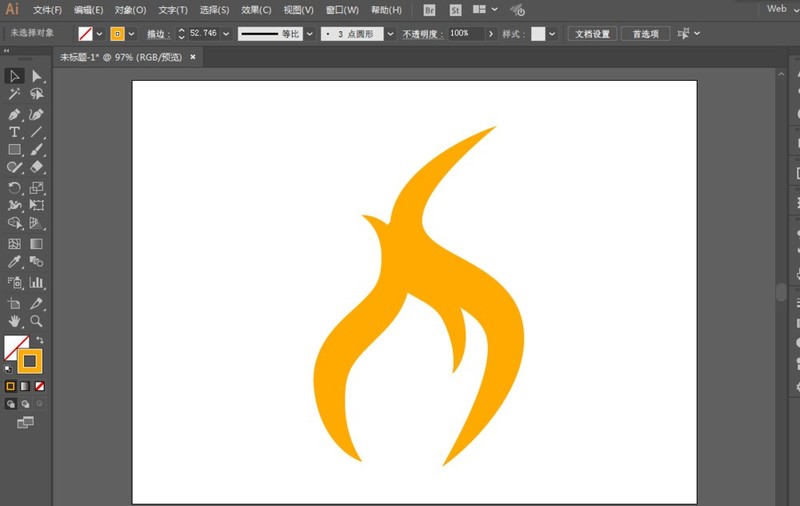Select the Rectangle tool
This screenshot has width=800, height=506.
pyautogui.click(x=14, y=149)
